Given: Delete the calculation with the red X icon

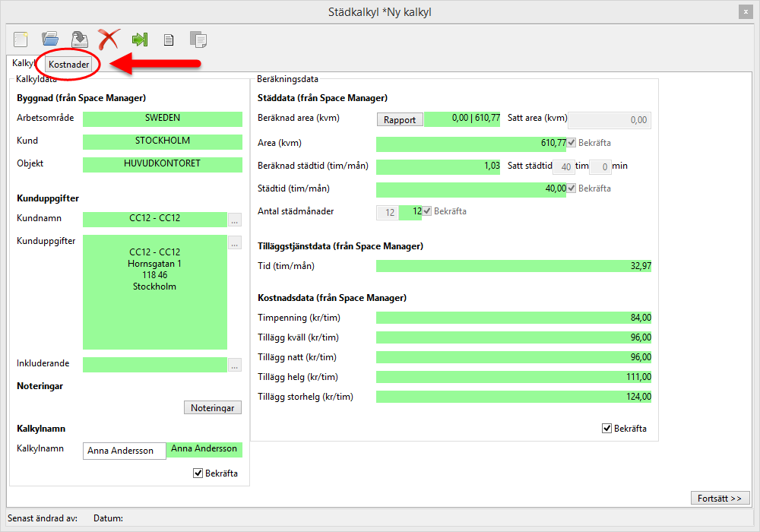Looking at the screenshot, I should [109, 40].
